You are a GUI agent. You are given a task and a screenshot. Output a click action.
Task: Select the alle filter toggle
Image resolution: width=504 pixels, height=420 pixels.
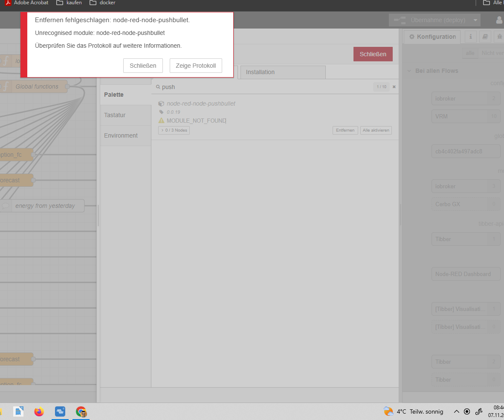tap(470, 53)
